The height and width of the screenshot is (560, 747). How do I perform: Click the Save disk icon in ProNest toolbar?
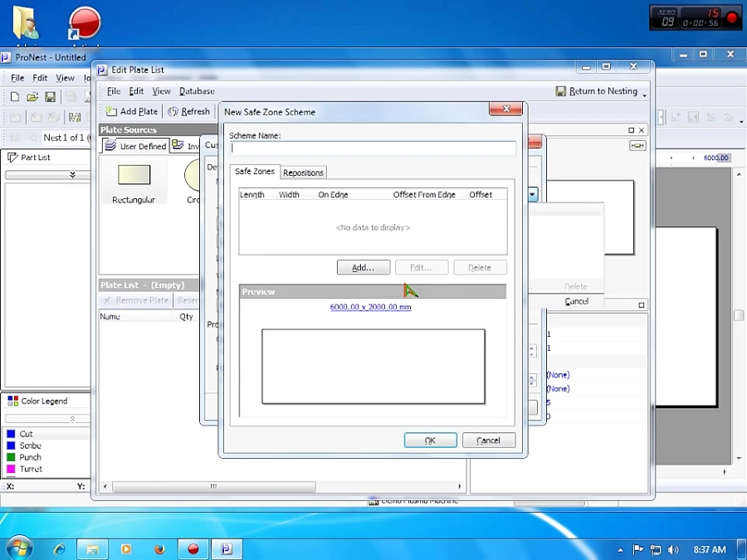(50, 97)
